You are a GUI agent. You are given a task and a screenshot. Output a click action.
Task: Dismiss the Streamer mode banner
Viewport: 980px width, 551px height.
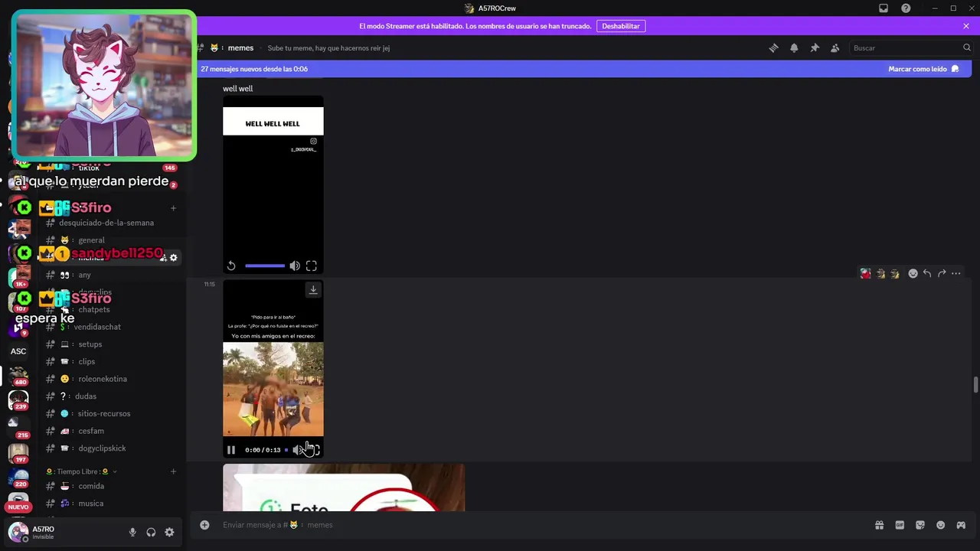point(966,26)
